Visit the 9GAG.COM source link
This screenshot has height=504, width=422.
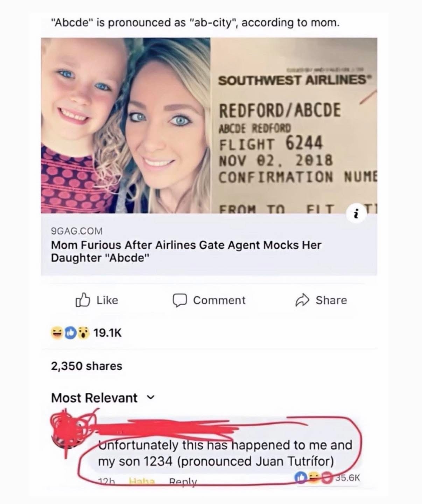click(77, 231)
